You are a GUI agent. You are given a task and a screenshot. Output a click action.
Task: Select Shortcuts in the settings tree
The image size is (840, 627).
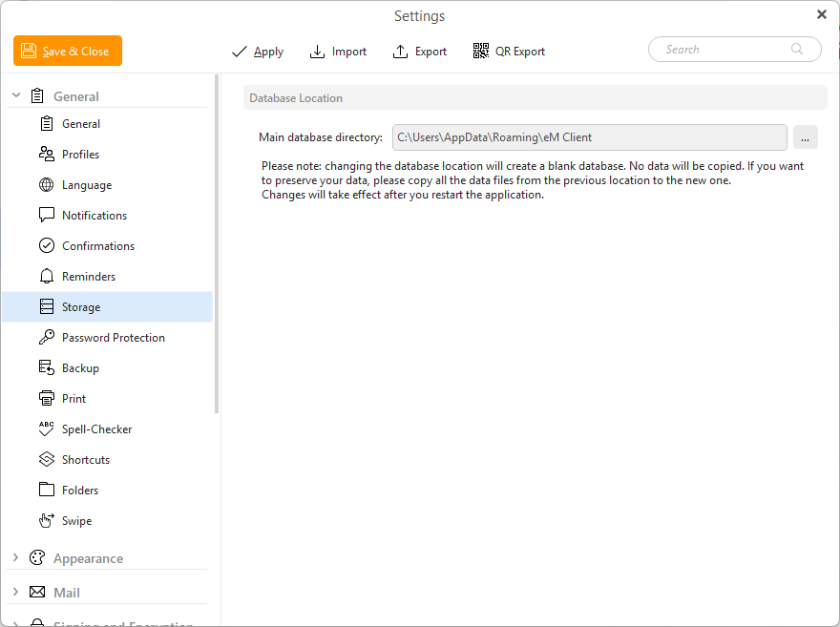[x=107, y=459]
